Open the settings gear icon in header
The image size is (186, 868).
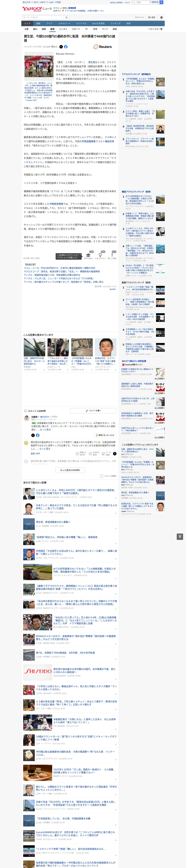pyautogui.click(x=161, y=17)
